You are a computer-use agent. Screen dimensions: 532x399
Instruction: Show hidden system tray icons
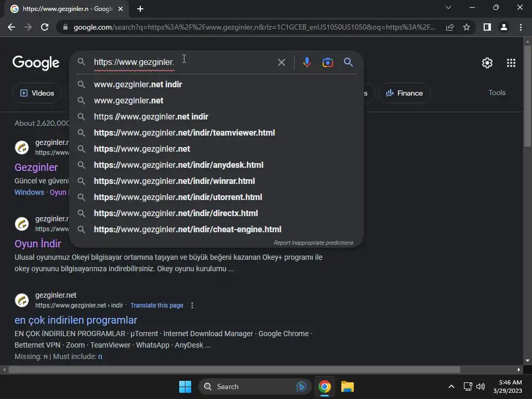coord(451,387)
